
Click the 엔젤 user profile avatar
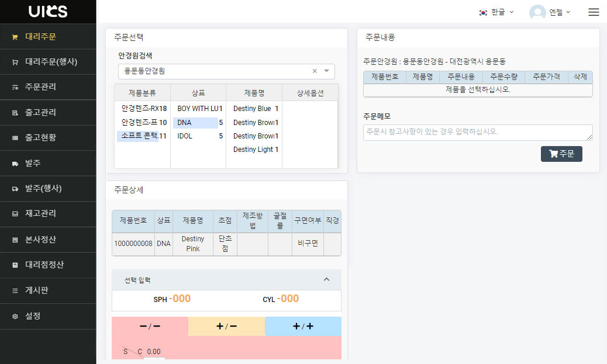click(x=536, y=12)
